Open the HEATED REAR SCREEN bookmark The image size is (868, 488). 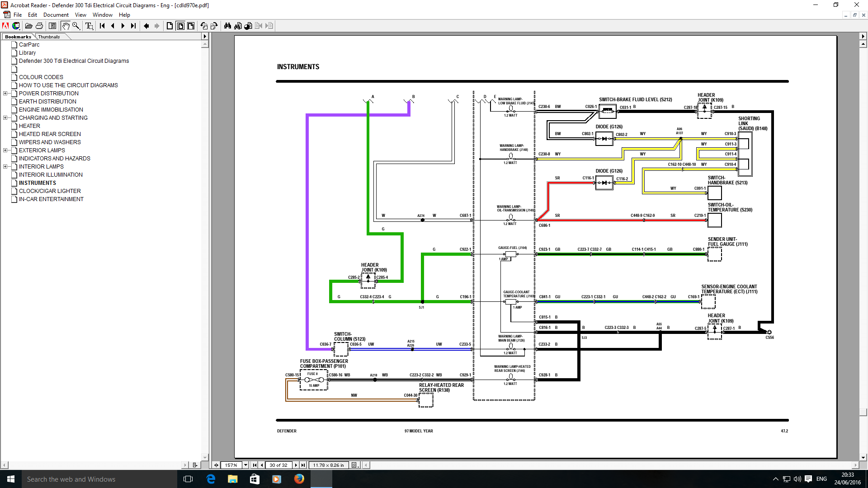tap(50, 134)
